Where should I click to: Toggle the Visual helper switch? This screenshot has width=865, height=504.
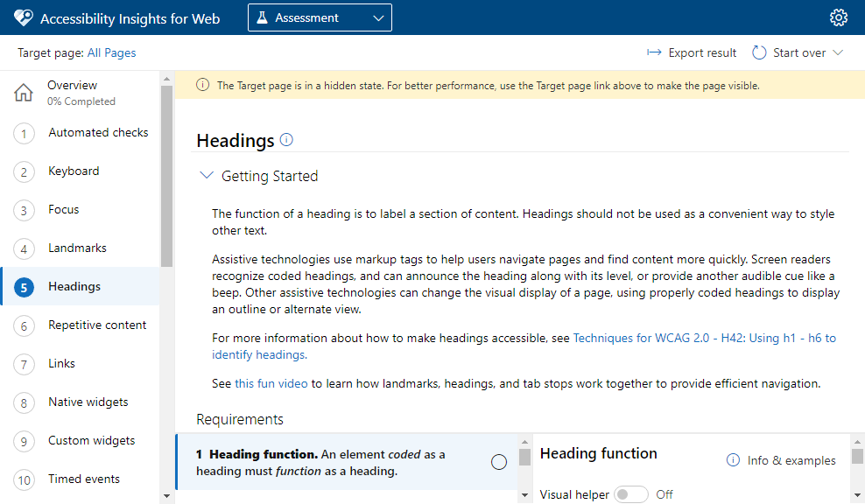tap(631, 494)
